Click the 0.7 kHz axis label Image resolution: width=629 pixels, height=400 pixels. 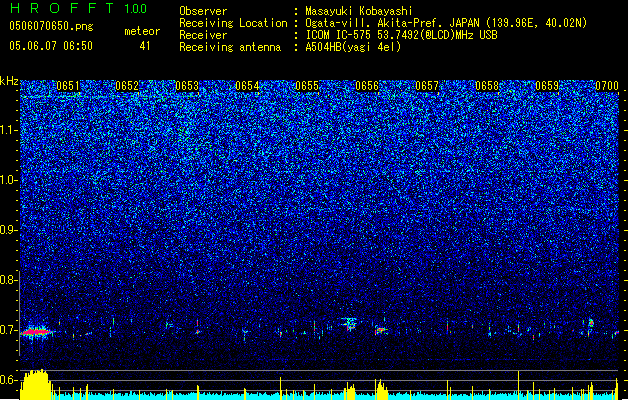coord(9,330)
